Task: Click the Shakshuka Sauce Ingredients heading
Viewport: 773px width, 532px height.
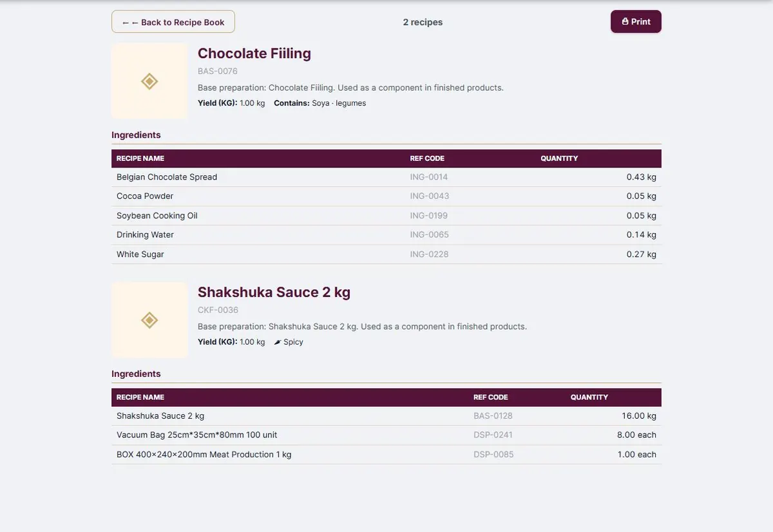Action: pyautogui.click(x=136, y=374)
